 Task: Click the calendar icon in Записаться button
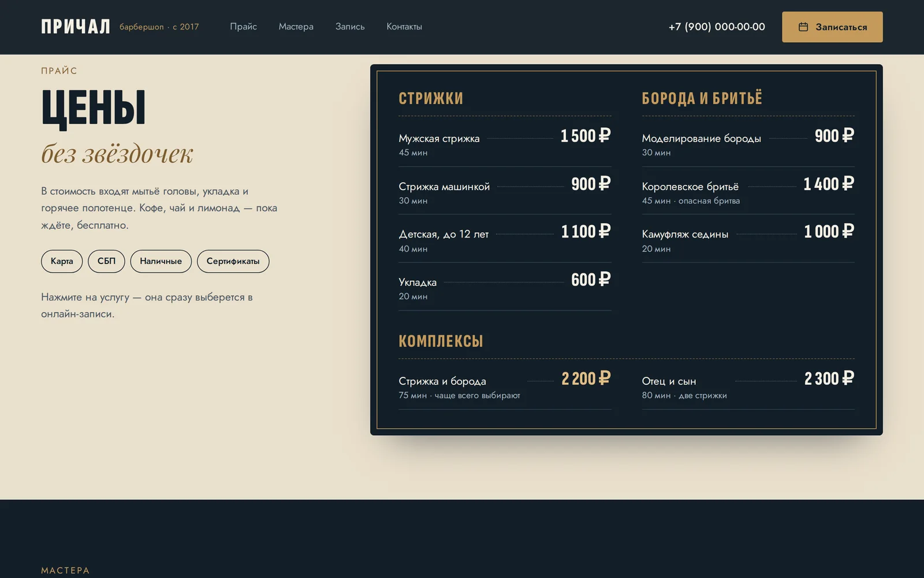point(803,27)
